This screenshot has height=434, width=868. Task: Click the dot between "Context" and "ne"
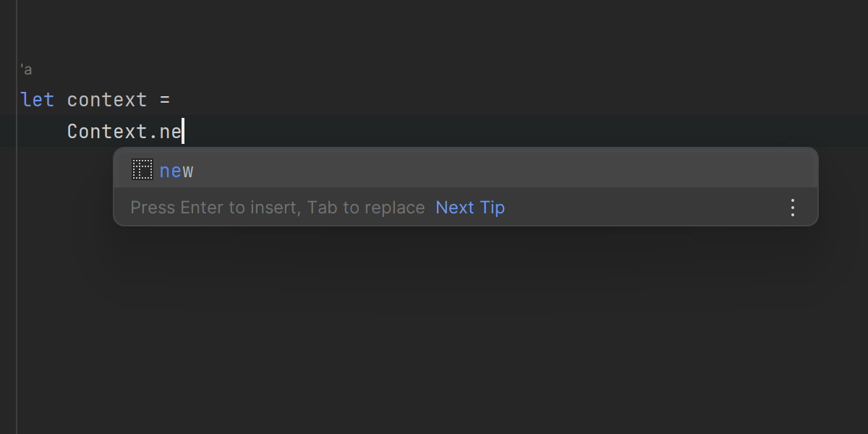153,132
